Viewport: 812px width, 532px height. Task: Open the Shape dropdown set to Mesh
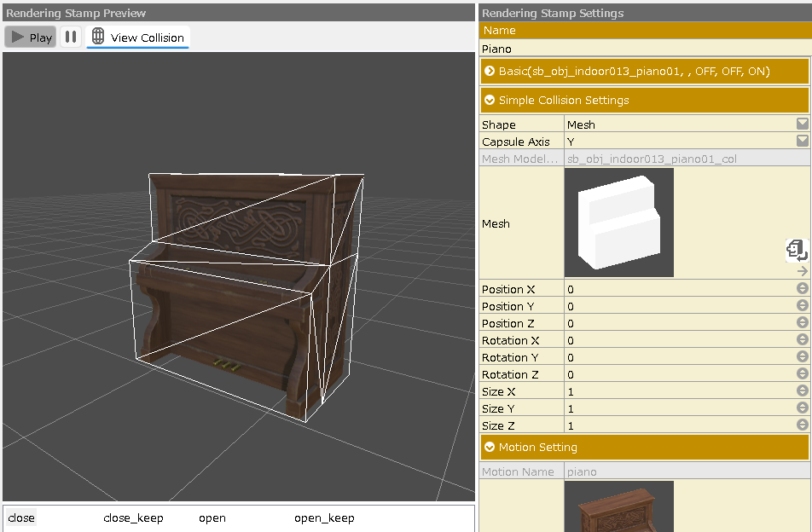point(802,124)
